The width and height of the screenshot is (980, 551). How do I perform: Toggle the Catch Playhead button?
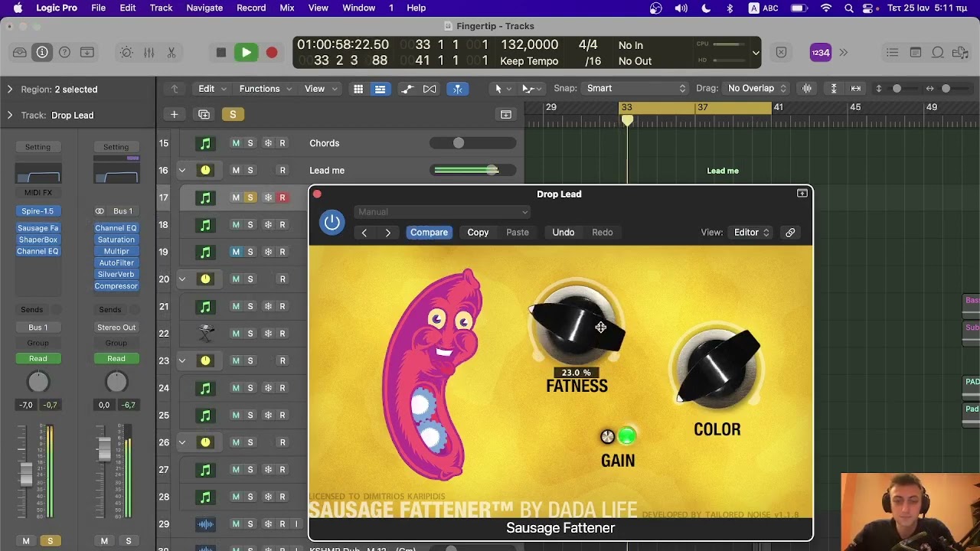[x=457, y=89]
